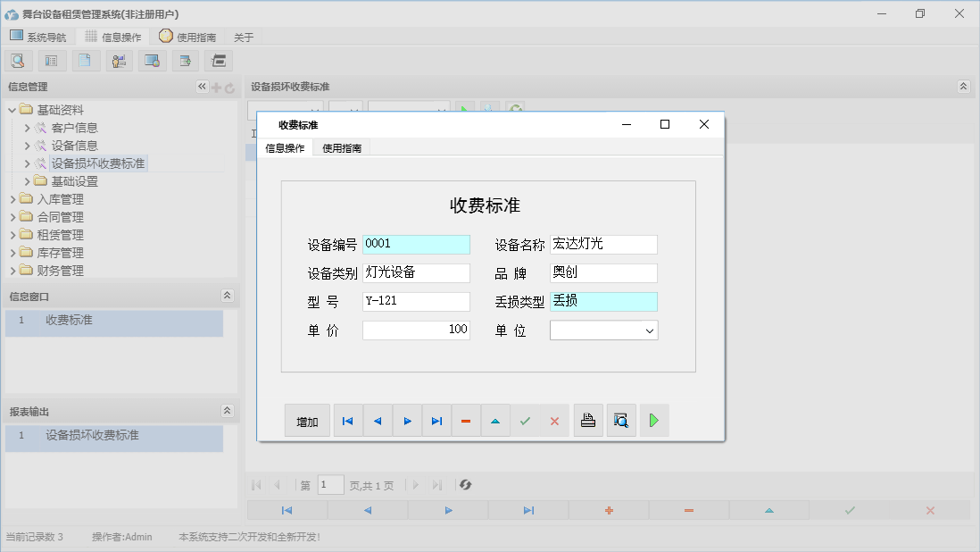Collapse the 信息窗口 panel
The height and width of the screenshot is (552, 980).
tap(227, 296)
